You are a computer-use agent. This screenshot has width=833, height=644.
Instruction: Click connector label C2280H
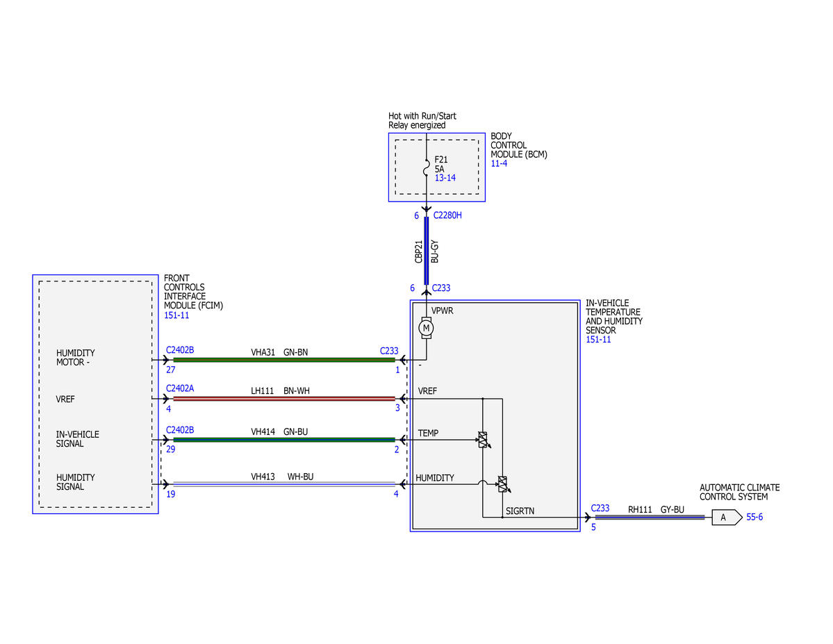click(x=447, y=215)
